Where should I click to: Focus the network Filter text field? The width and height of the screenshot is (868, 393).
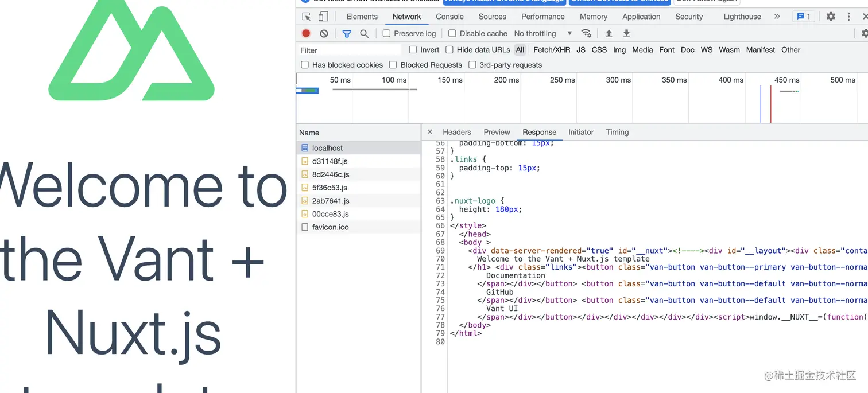pos(349,50)
